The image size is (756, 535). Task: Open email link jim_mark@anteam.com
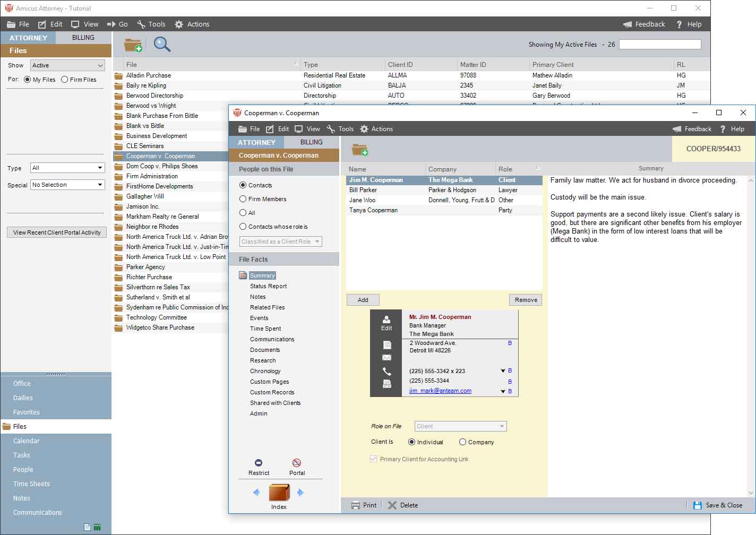pos(440,391)
